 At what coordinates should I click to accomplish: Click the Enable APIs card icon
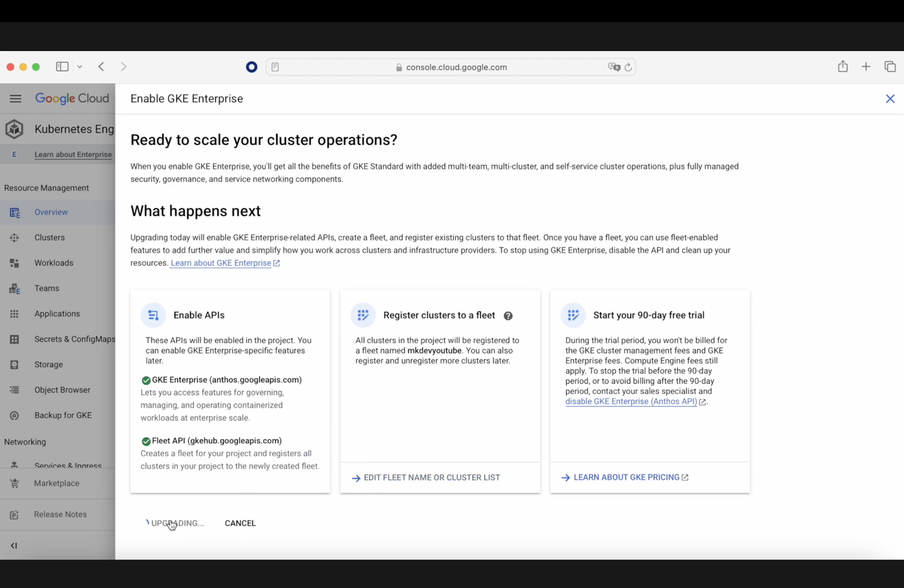coord(153,315)
